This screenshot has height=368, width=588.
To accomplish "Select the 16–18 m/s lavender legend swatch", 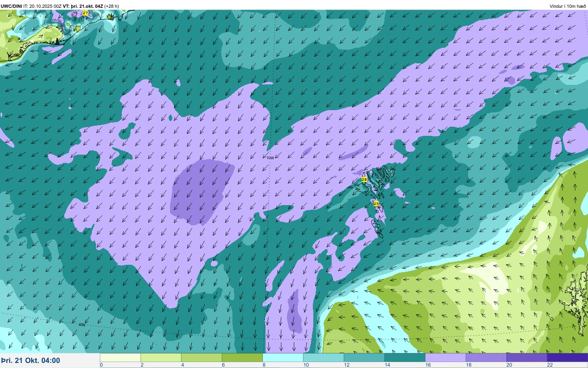I will click(x=446, y=357).
